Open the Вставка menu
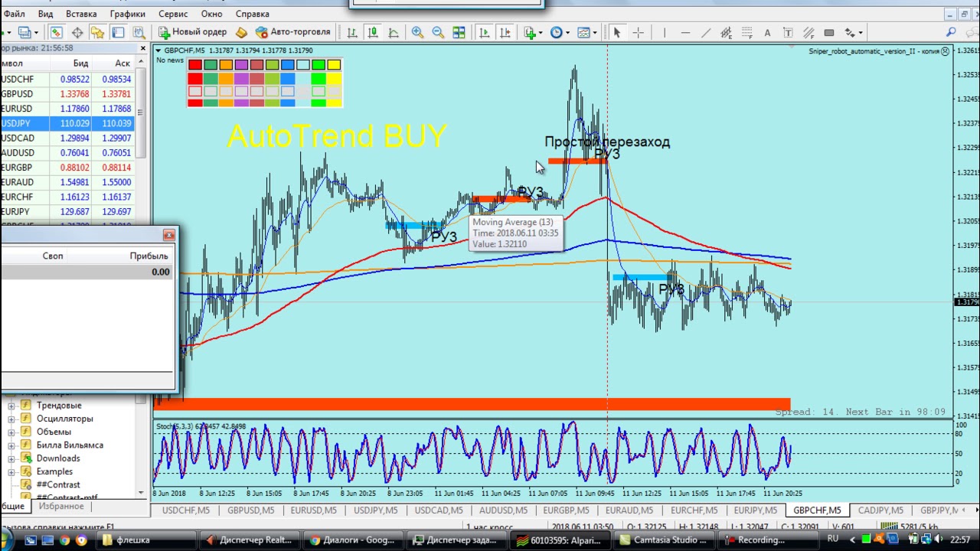 click(81, 14)
